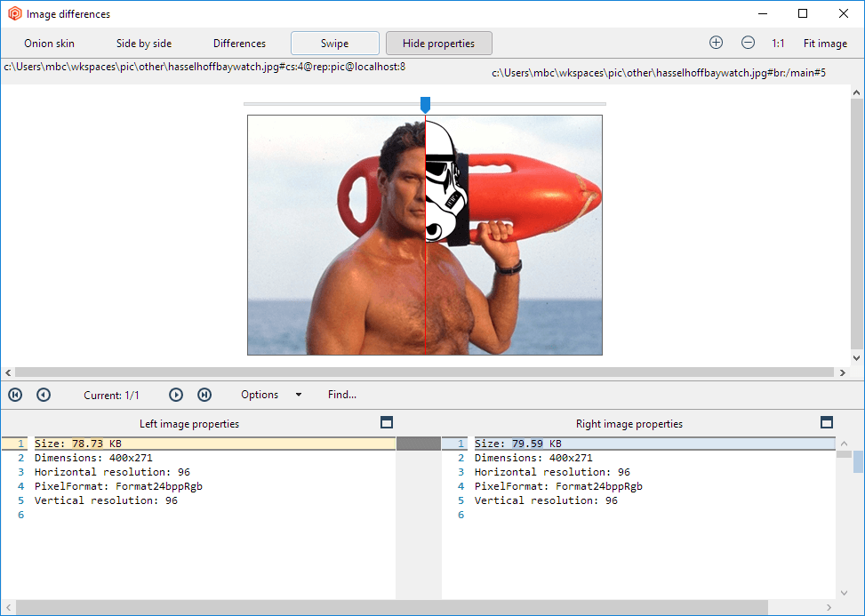Click the 'Current: 1/1' indicator
This screenshot has width=865, height=616.
point(111,396)
